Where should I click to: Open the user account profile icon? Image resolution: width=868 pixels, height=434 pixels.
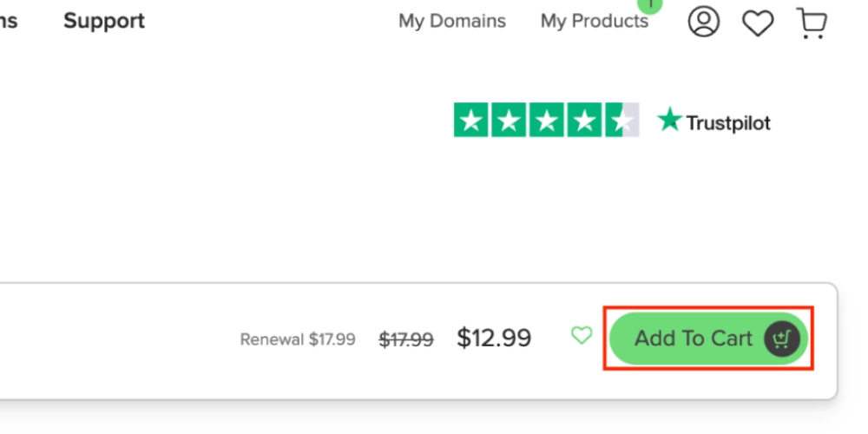pos(704,22)
